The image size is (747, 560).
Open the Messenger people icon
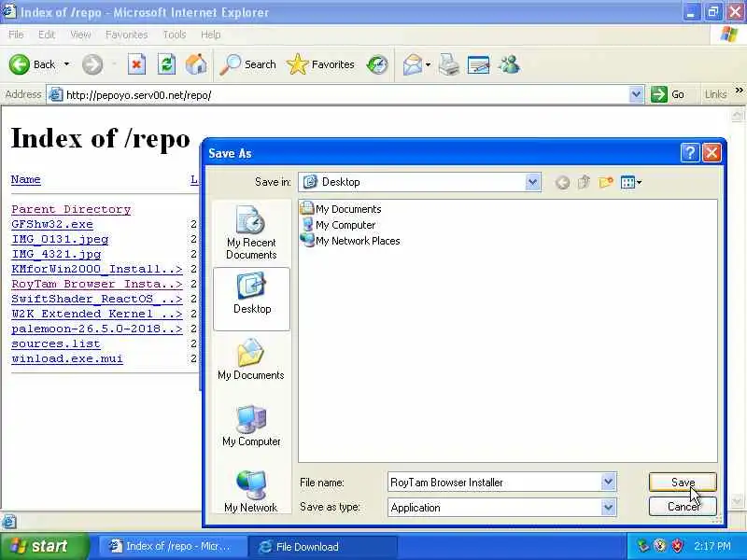pos(509,64)
